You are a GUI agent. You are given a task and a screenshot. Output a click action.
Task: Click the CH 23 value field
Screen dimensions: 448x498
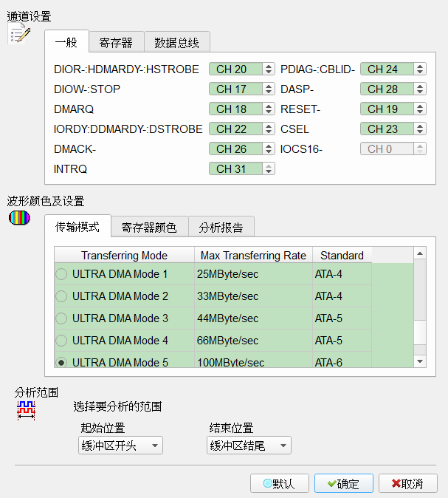click(387, 129)
